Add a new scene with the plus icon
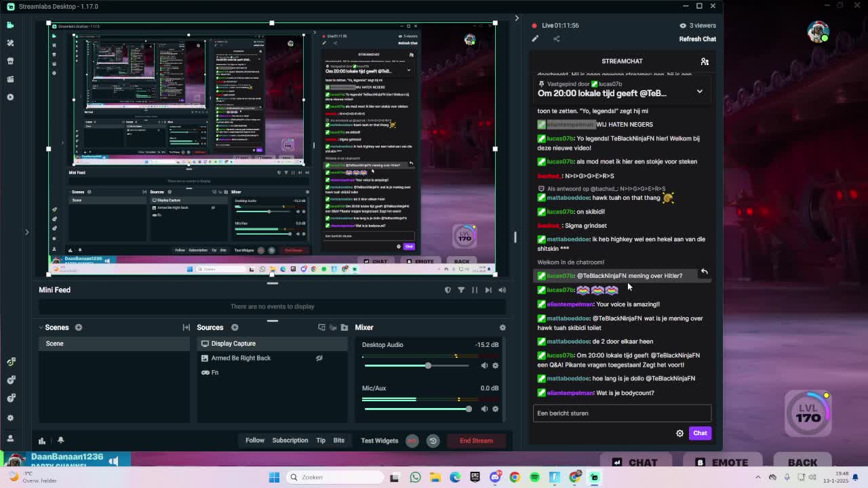 79,327
